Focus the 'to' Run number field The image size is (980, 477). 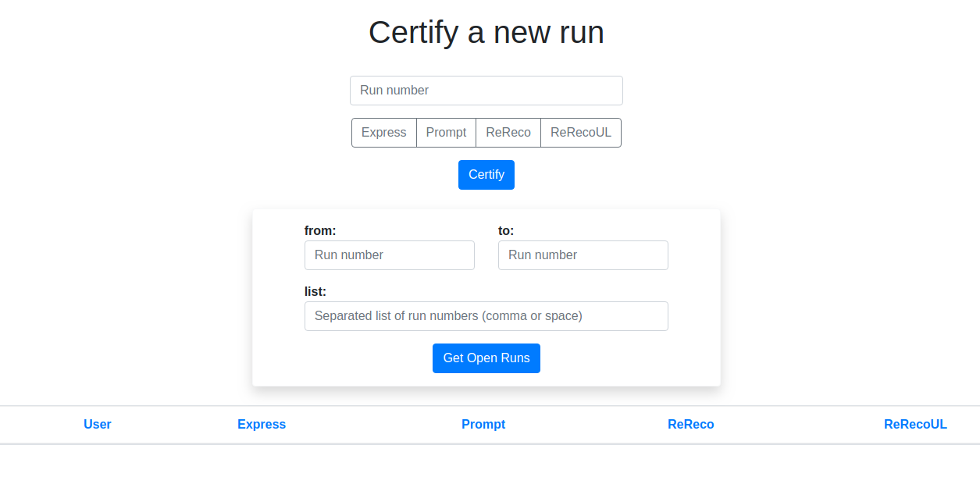click(583, 255)
